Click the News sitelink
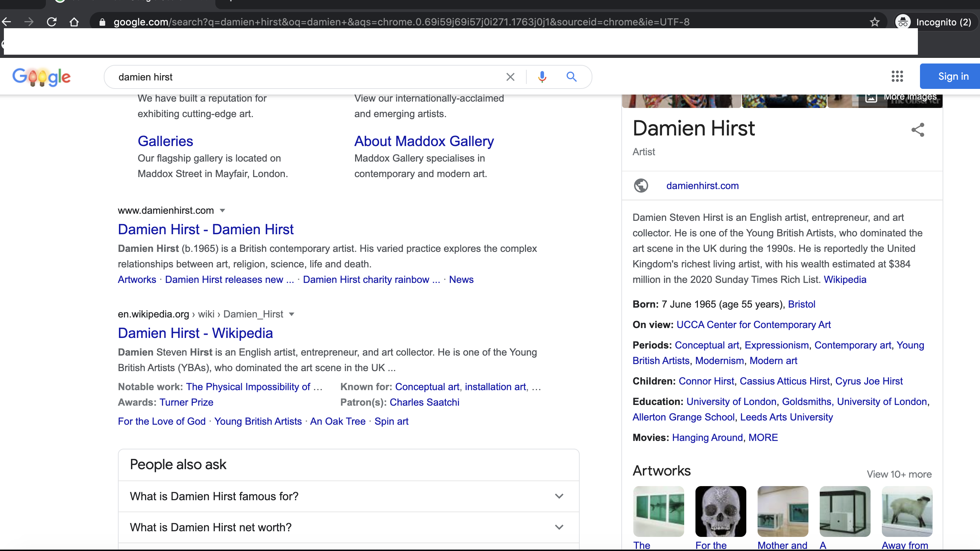 click(x=461, y=279)
